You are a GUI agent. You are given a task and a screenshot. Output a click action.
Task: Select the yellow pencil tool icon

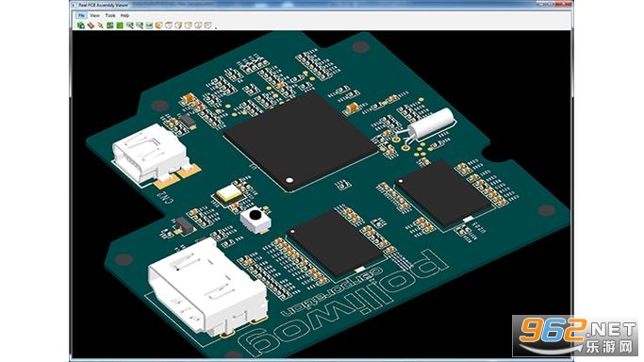(100, 25)
